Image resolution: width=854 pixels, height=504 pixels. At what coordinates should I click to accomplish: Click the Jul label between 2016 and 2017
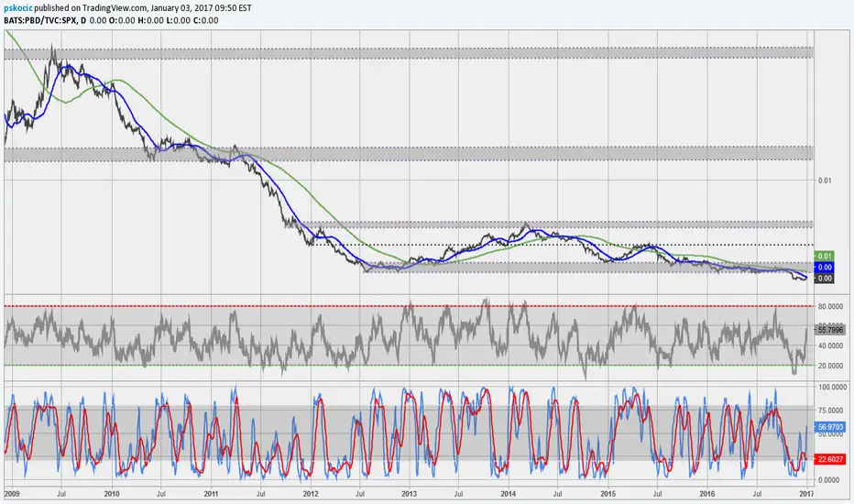coord(757,494)
